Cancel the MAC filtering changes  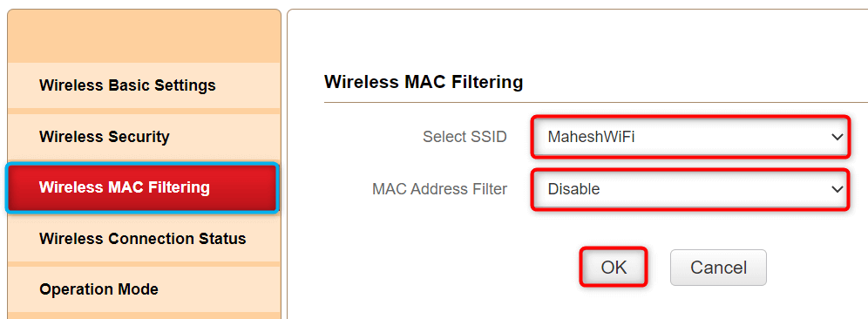point(718,268)
